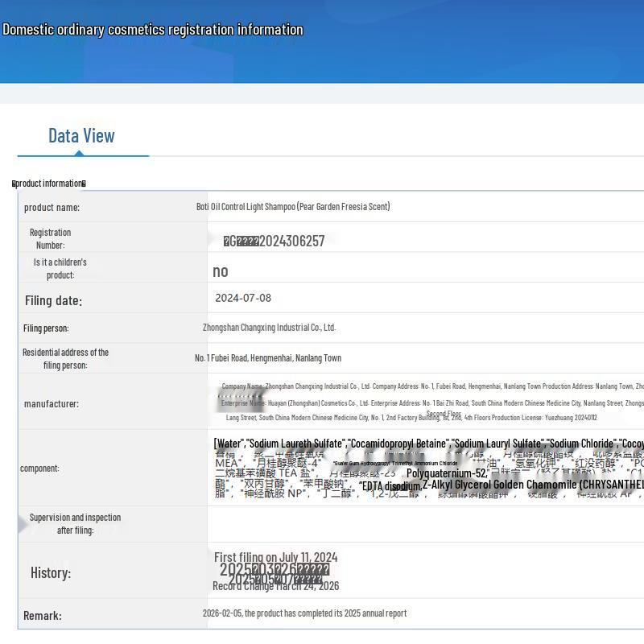This screenshot has width=644, height=644.
Task: Select the history entry 'Record Change March 24, 2026'
Action: (275, 586)
